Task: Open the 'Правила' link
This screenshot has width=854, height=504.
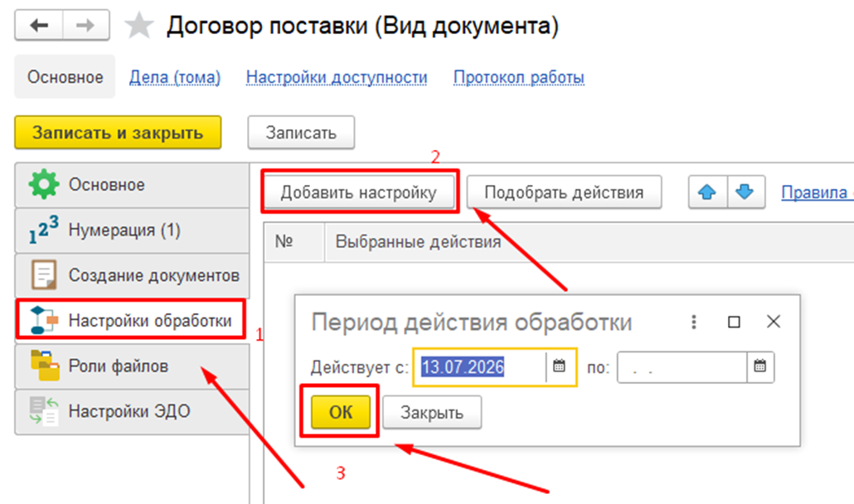Action: pos(816,192)
